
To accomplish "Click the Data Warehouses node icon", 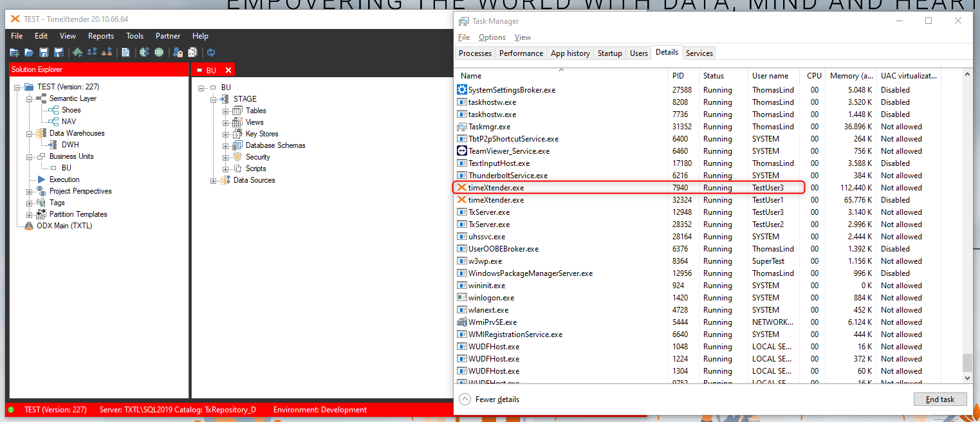I will [42, 133].
